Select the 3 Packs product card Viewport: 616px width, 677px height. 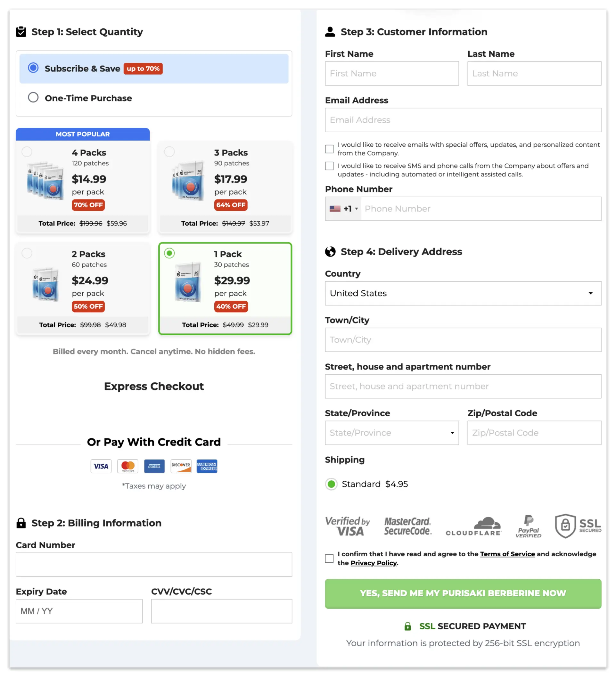tap(225, 187)
